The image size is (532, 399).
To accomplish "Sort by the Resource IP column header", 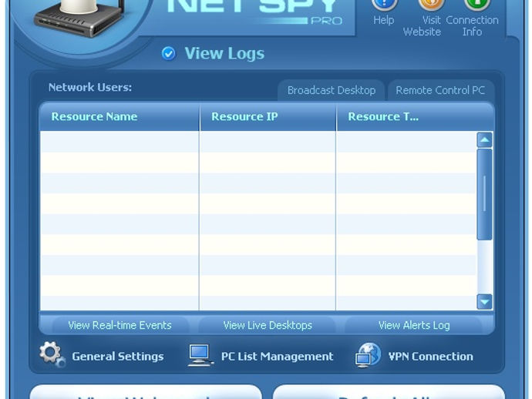I will coord(268,116).
